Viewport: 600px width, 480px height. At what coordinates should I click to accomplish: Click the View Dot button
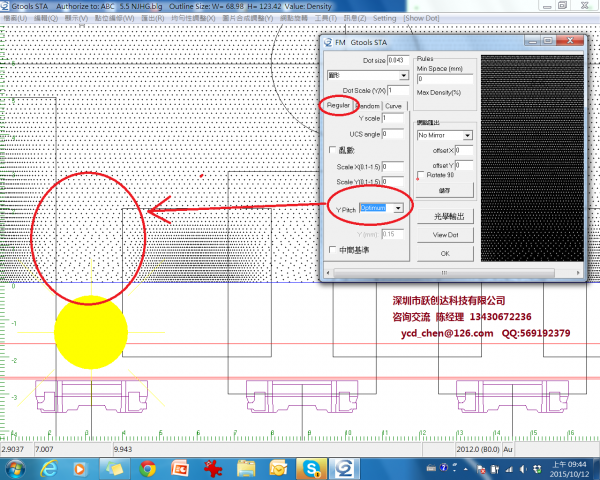(x=445, y=234)
